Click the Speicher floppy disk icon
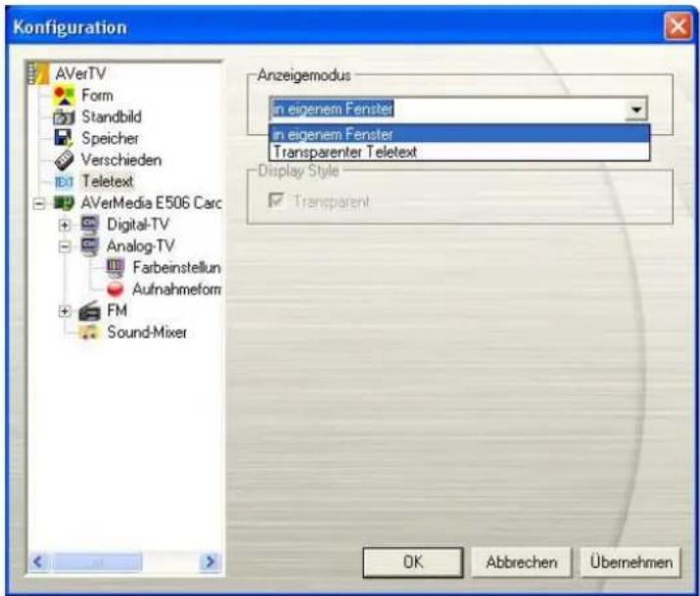The width and height of the screenshot is (700, 596). point(64,139)
